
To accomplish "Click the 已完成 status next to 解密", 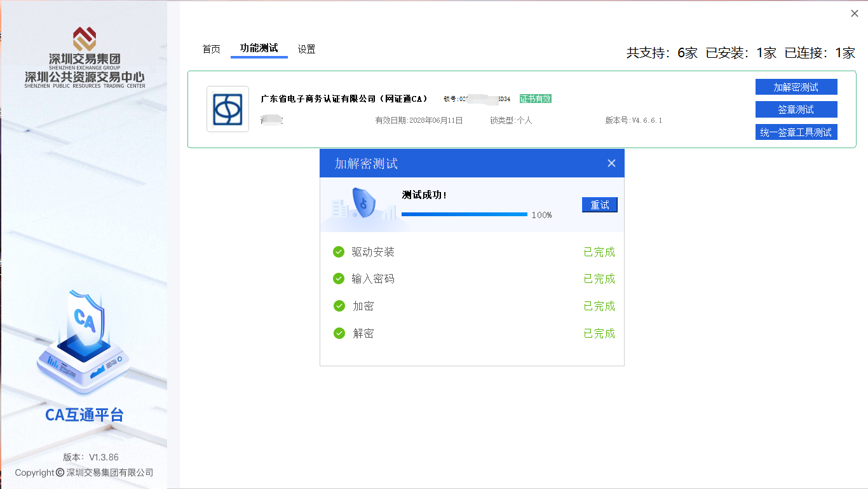I will tap(598, 333).
